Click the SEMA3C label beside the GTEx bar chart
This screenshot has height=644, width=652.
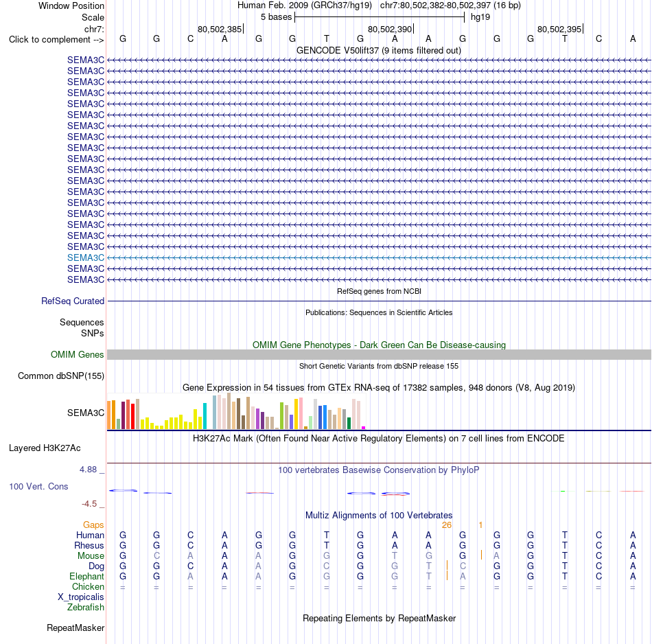86,413
